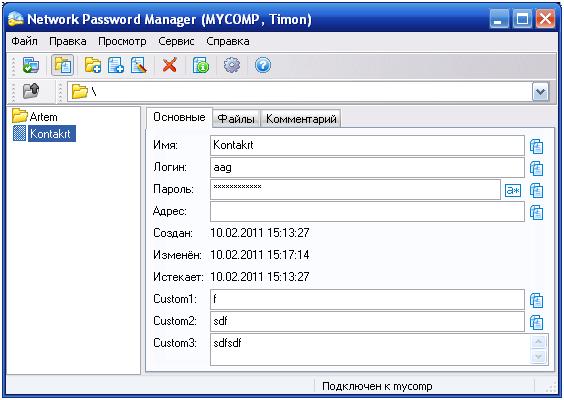
Task: Copy the Логин value with copy icon
Action: 536,168
